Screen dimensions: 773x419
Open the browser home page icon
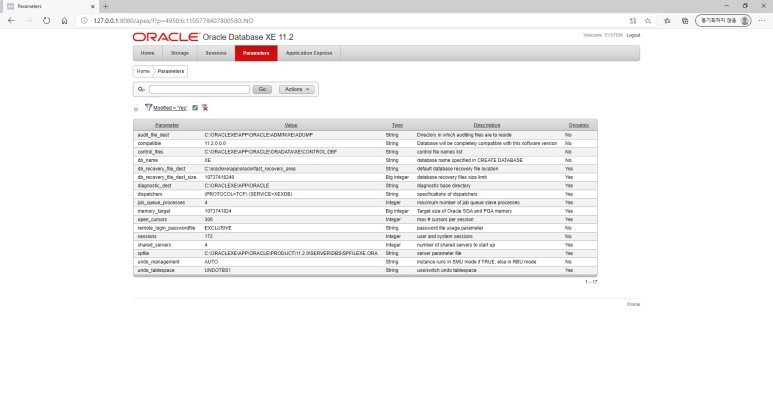click(x=64, y=21)
